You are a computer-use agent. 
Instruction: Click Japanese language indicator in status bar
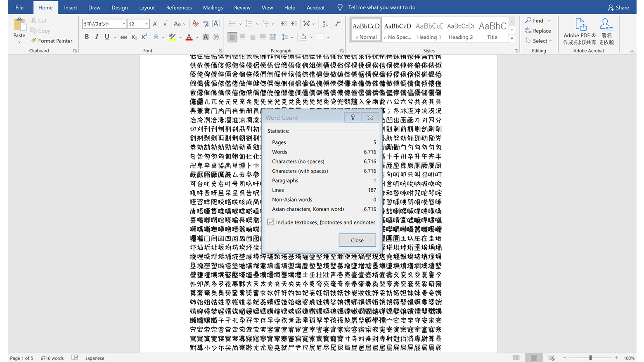tap(95, 358)
